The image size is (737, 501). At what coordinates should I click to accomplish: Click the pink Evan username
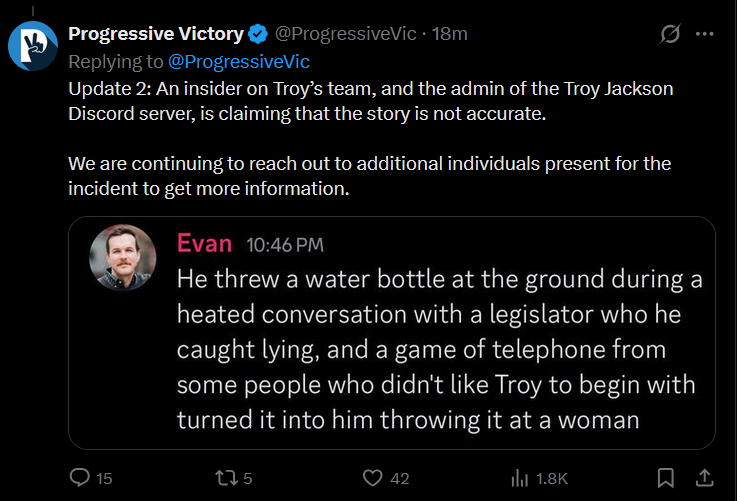coord(204,243)
